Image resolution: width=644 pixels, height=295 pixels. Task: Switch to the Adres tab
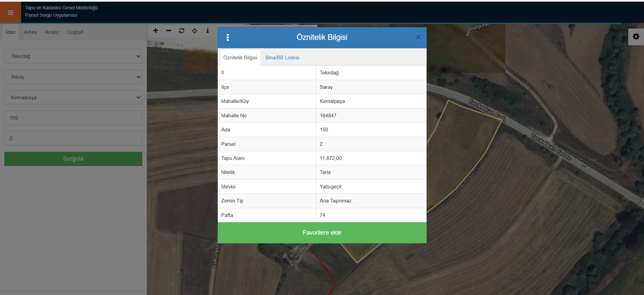click(x=30, y=32)
